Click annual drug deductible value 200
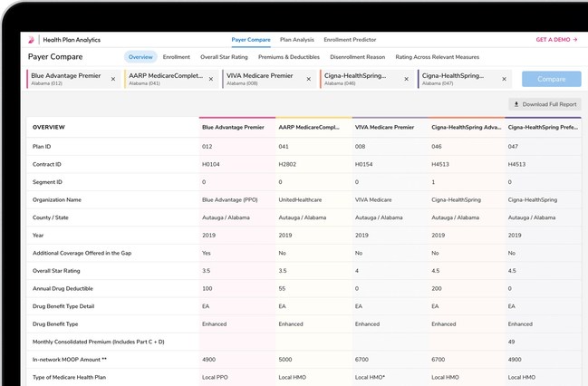This screenshot has height=386, width=588. [x=437, y=288]
